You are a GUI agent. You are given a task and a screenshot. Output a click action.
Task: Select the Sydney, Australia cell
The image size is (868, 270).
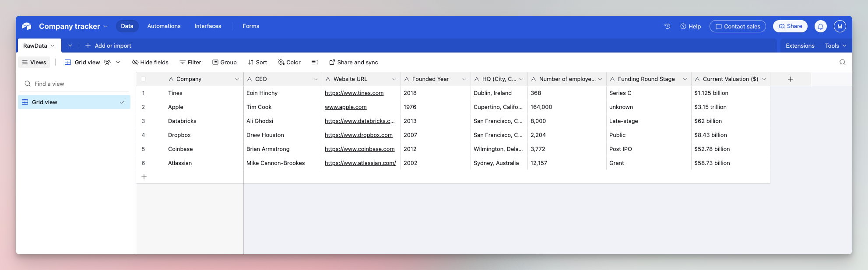(499, 163)
